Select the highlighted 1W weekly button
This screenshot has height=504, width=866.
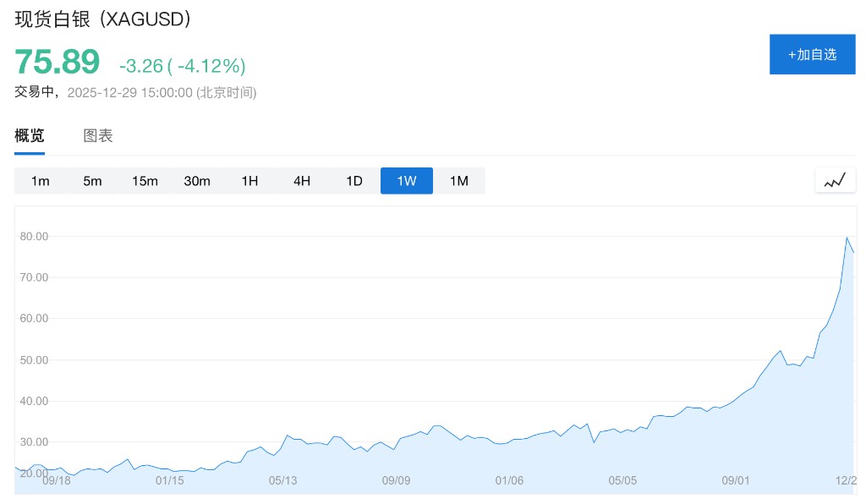coord(407,181)
